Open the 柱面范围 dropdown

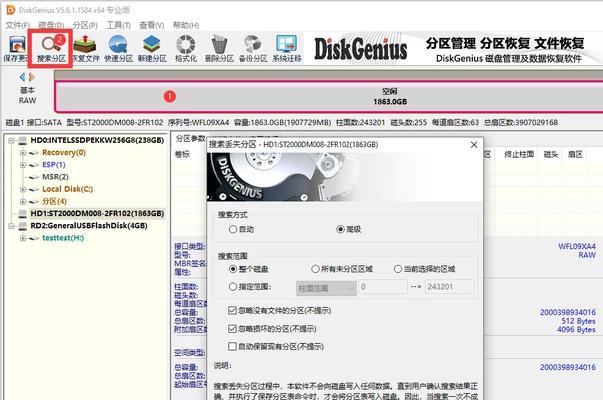[326, 288]
